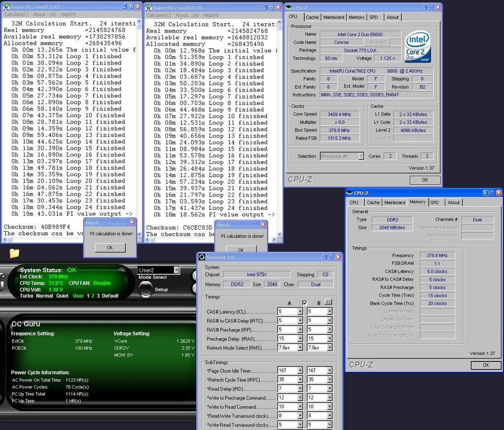Open channel A Precharge Delay (tRAS) dropdown

(x=300, y=338)
